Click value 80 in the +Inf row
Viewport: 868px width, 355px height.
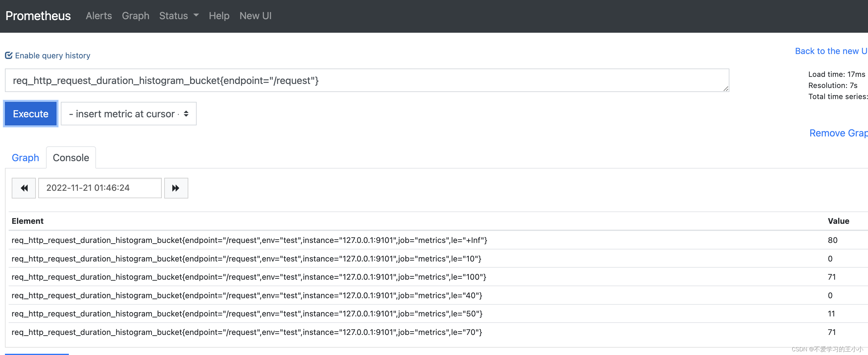tap(832, 240)
